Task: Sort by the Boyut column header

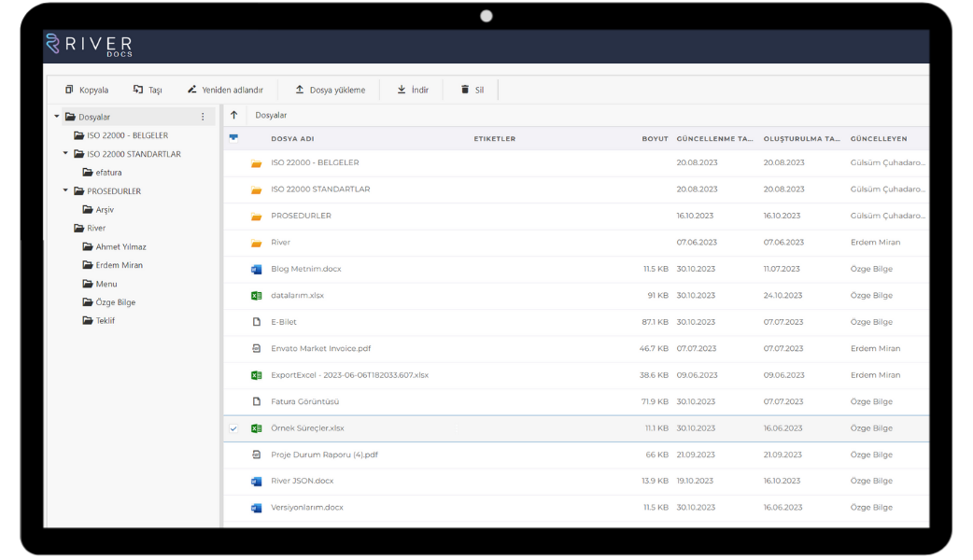Action: (x=655, y=139)
